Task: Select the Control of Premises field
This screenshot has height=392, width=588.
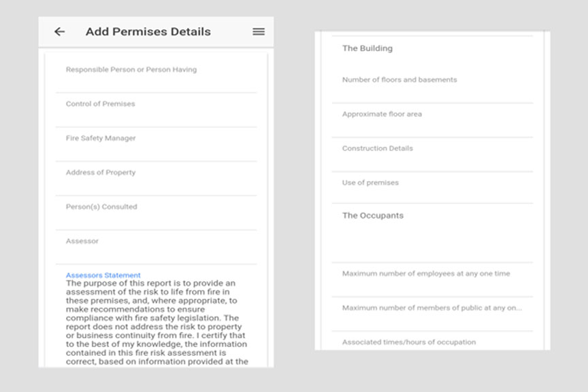Action: pyautogui.click(x=156, y=109)
